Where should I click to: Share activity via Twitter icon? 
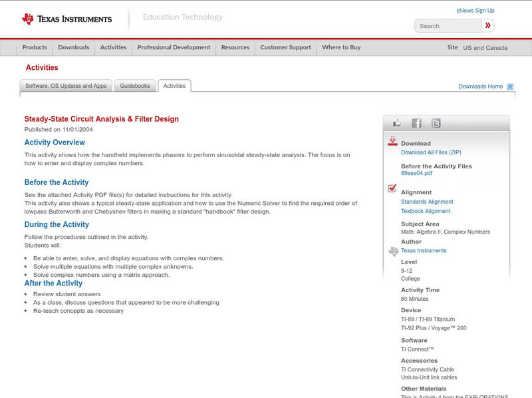(436, 123)
